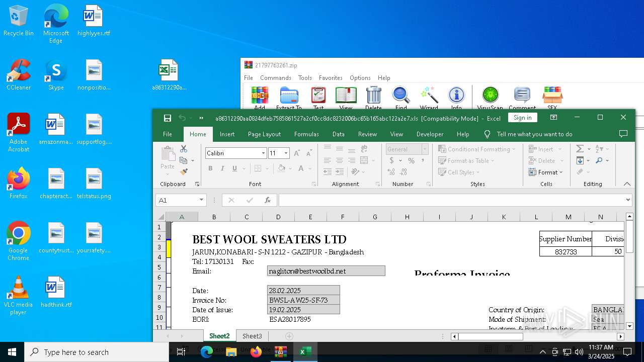The height and width of the screenshot is (362, 644).
Task: Open the Windows Start button
Action: click(12, 352)
